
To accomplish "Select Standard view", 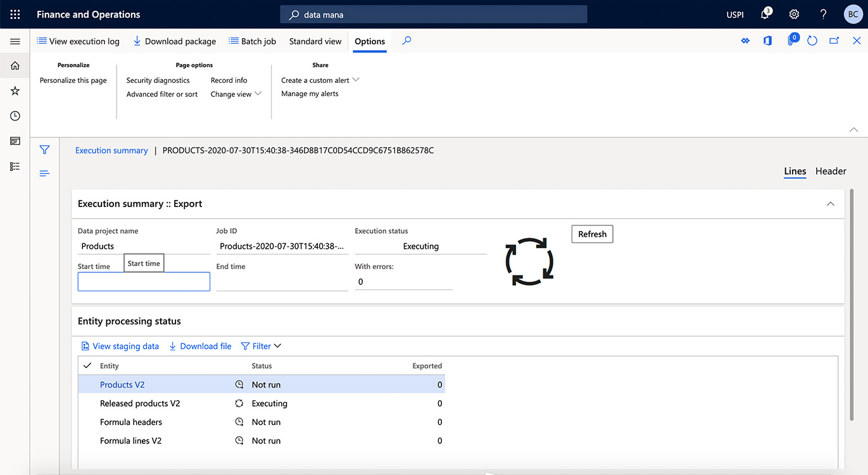I will [x=315, y=41].
